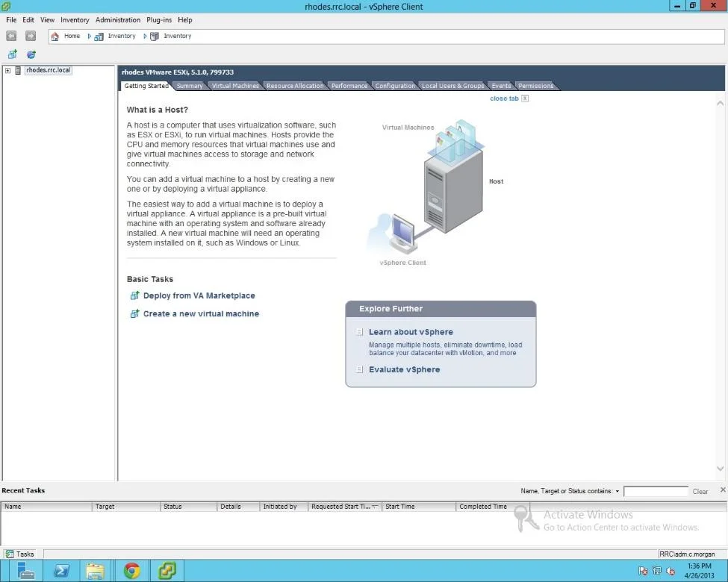Click the Tasks button in status bar
Image resolution: width=728 pixels, height=582 pixels.
tap(19, 554)
